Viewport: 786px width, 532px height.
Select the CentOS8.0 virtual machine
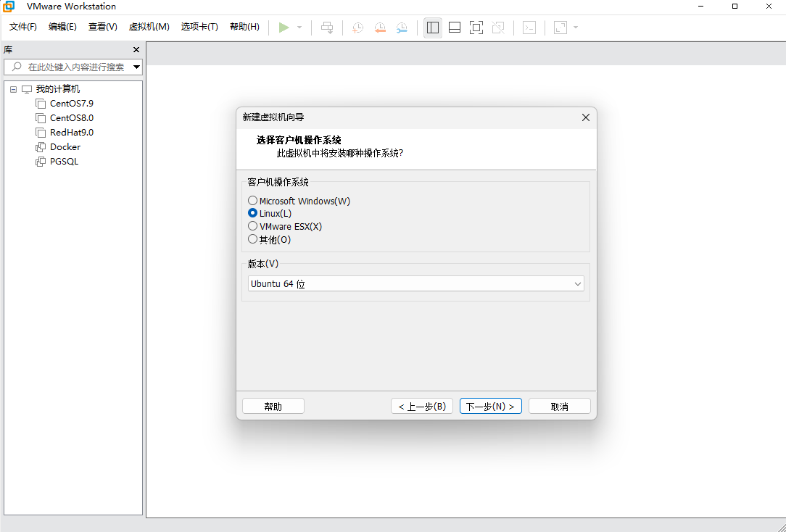(x=72, y=118)
